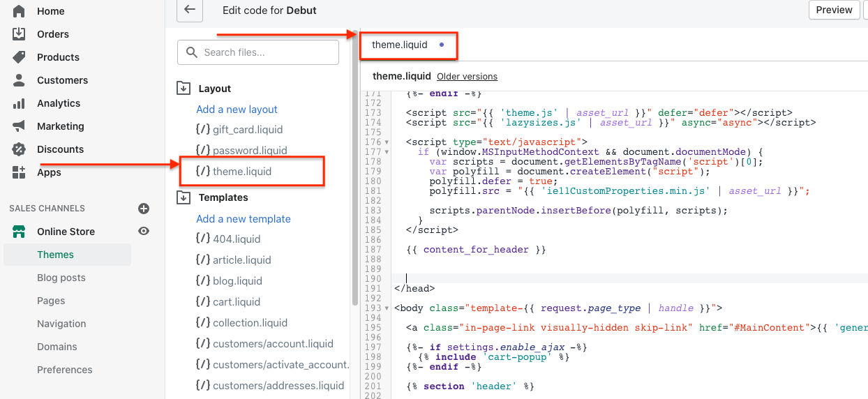Image resolution: width=868 pixels, height=399 pixels.
Task: Open the Customers section
Action: 62,80
